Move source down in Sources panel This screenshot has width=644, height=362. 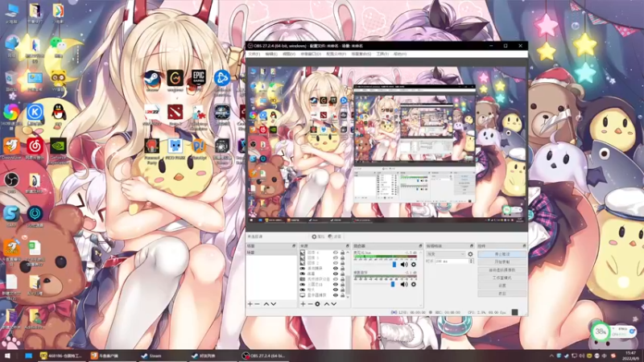pyautogui.click(x=334, y=304)
